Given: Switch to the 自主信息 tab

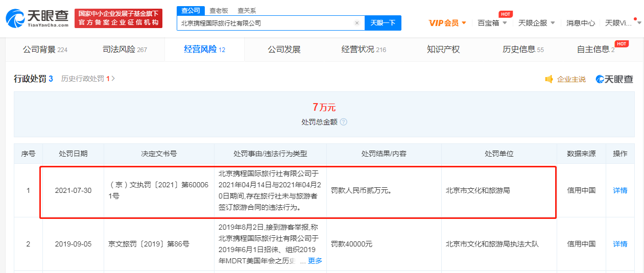Looking at the screenshot, I should click(595, 49).
